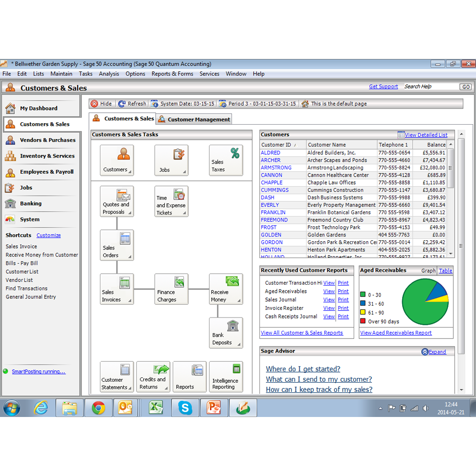
Task: Open the Reports task button
Action: [189, 377]
